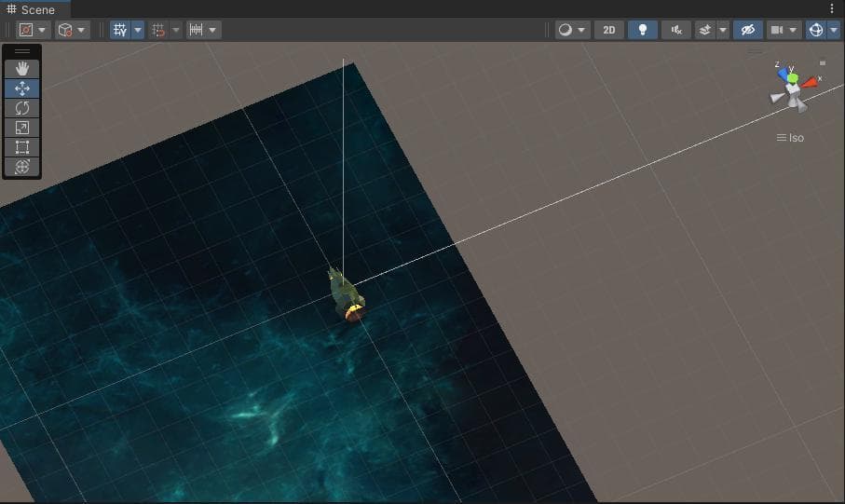
Task: Toggle grid snapping icon
Action: pos(157,30)
